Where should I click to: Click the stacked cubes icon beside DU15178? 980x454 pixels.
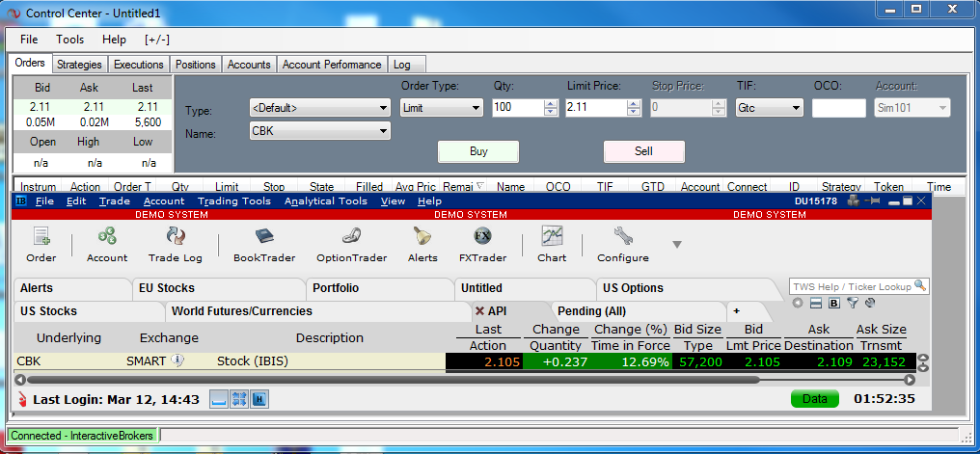(x=853, y=201)
